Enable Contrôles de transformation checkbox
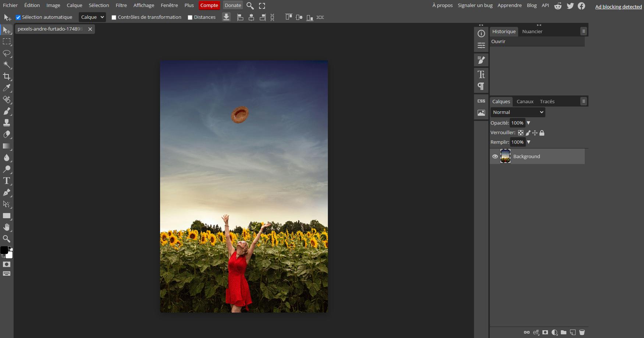 pyautogui.click(x=114, y=18)
